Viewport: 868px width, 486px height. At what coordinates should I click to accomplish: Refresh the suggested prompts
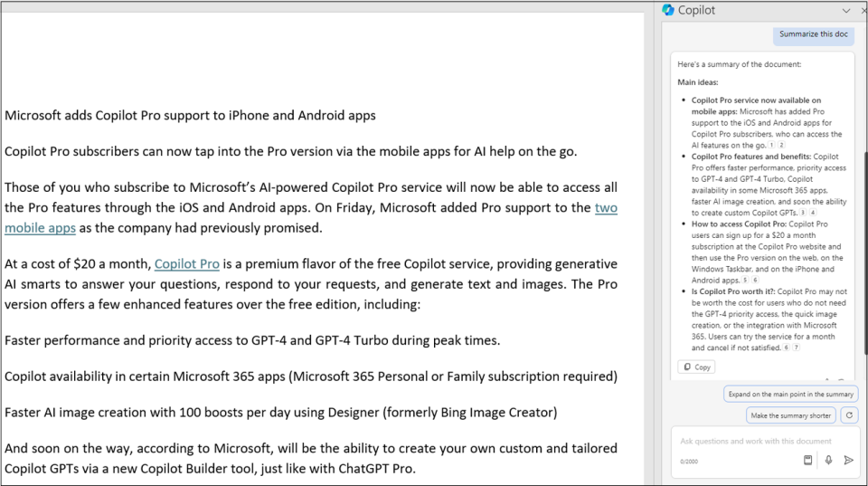pyautogui.click(x=849, y=415)
